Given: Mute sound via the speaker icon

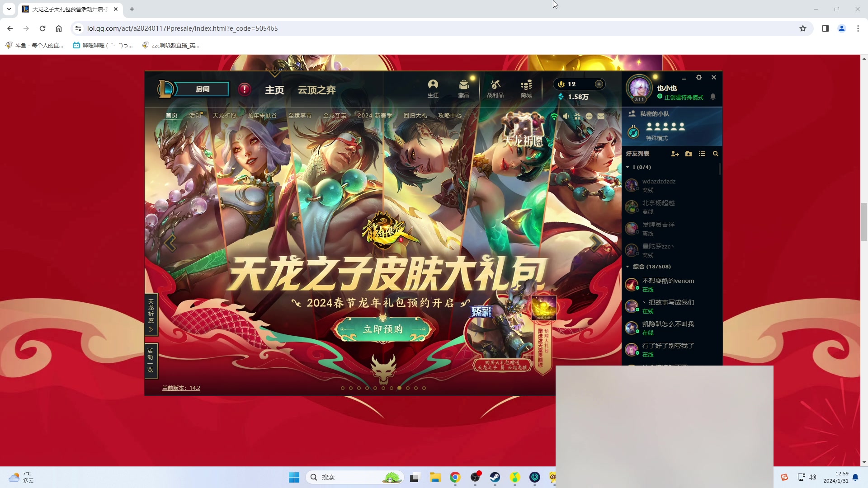Looking at the screenshot, I should click(566, 116).
